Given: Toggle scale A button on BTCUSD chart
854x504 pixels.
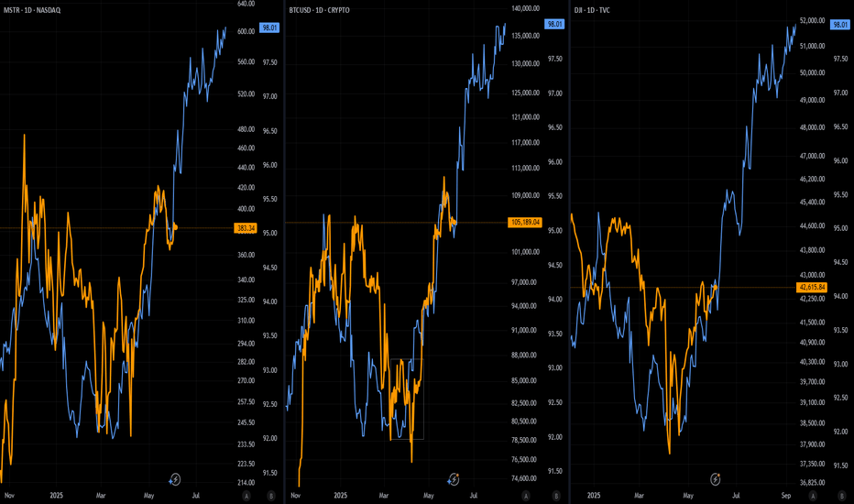Looking at the screenshot, I should point(526,496).
